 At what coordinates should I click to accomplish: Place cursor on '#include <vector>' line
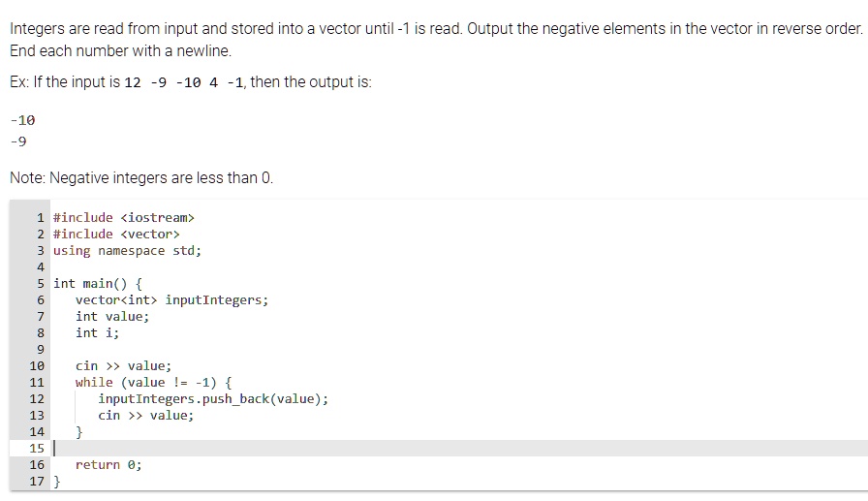pyautogui.click(x=116, y=234)
